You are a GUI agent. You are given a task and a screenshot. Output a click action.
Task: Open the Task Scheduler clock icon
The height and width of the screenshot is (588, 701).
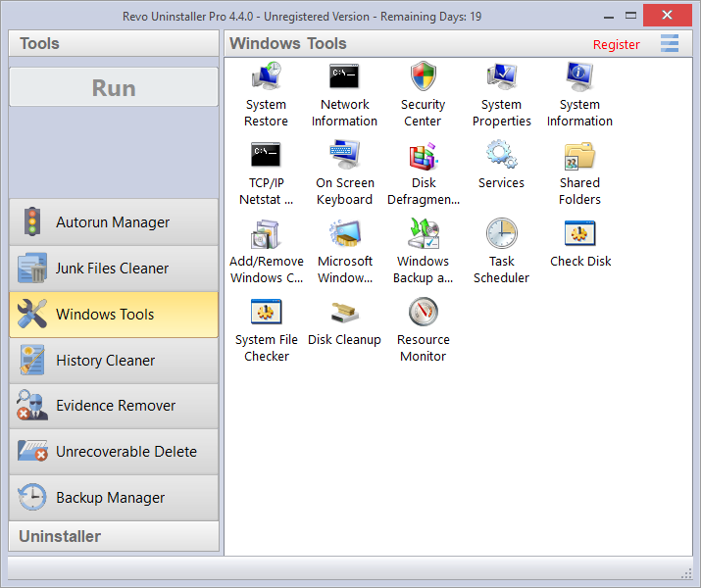point(502,233)
